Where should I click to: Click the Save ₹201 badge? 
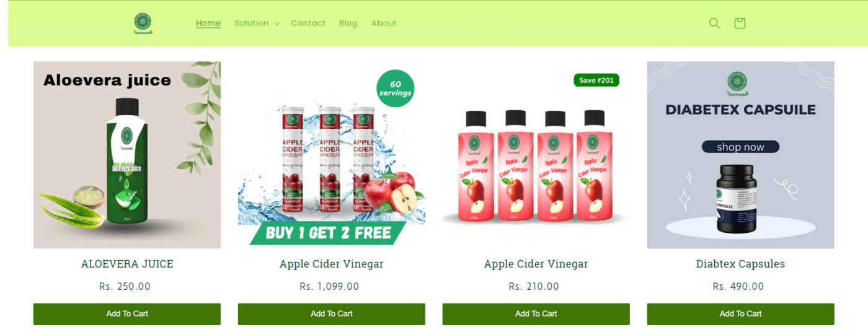pos(596,80)
